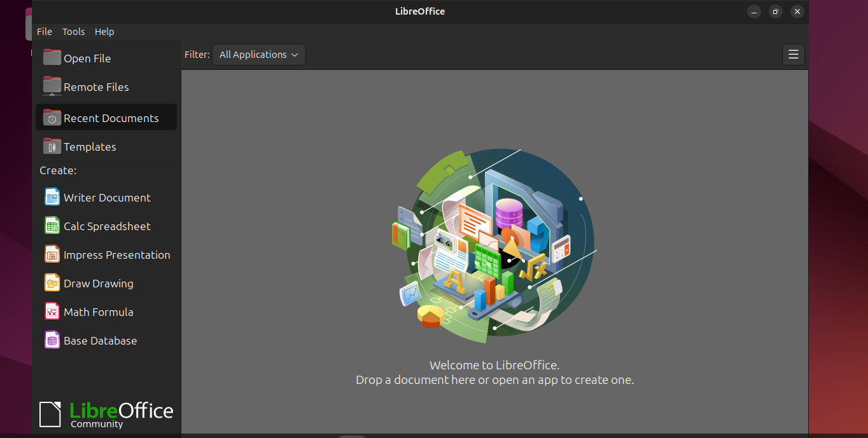Click the Open File folder icon
Screen dimensions: 868x438
(52, 58)
